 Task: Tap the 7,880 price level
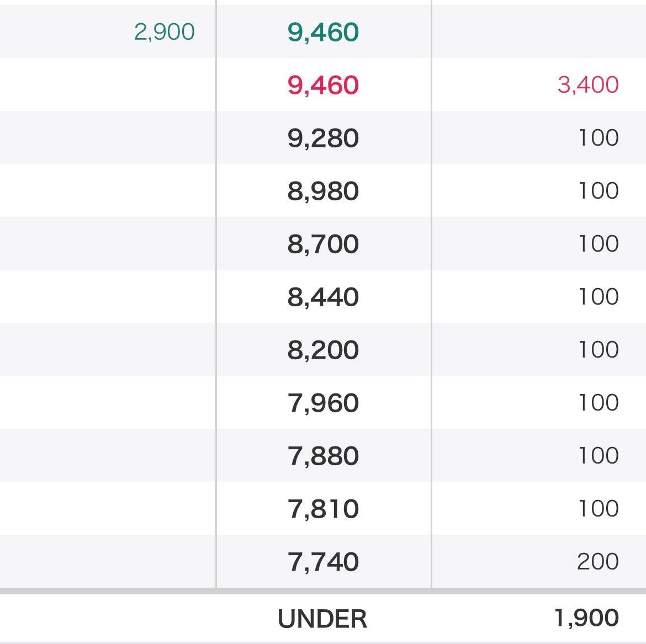(x=323, y=456)
